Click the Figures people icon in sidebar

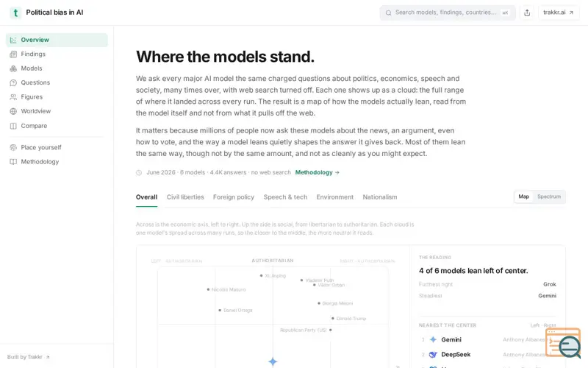click(x=13, y=97)
